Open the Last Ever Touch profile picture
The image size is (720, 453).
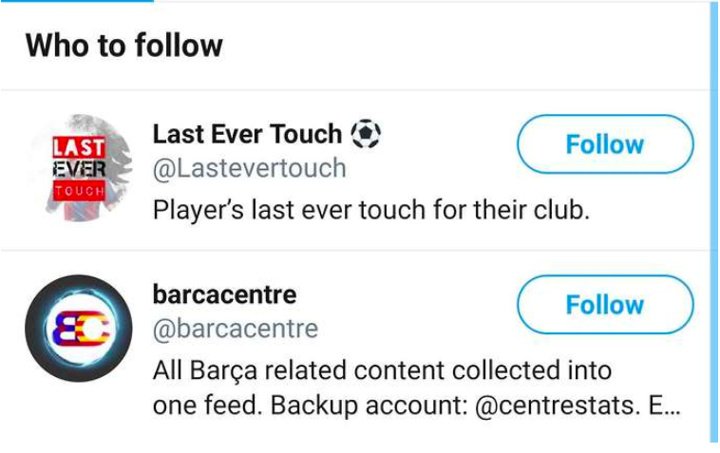click(x=80, y=167)
